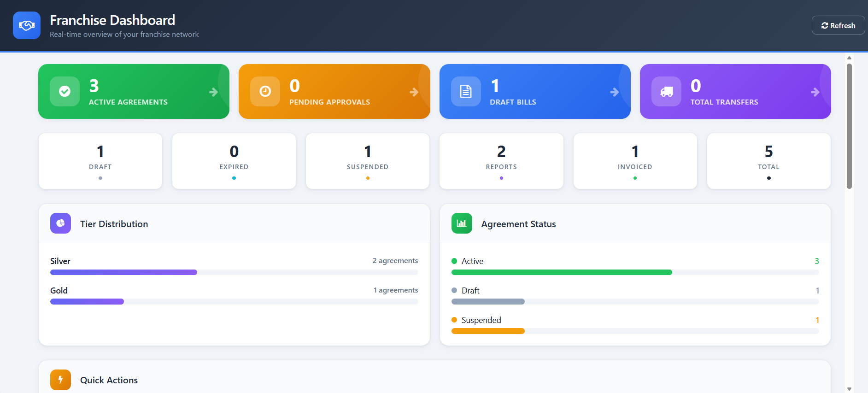This screenshot has width=868, height=393.
Task: Click the page scrollbar thumb
Action: coord(849,126)
